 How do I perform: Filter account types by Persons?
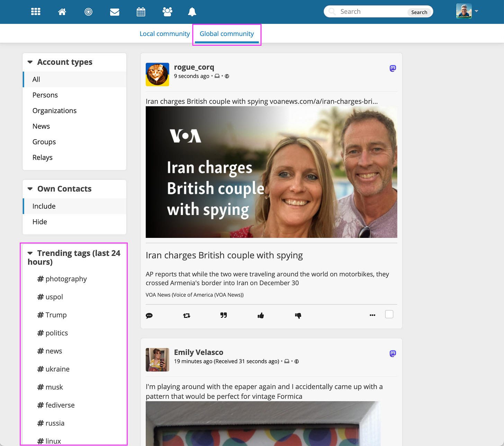(x=74, y=95)
